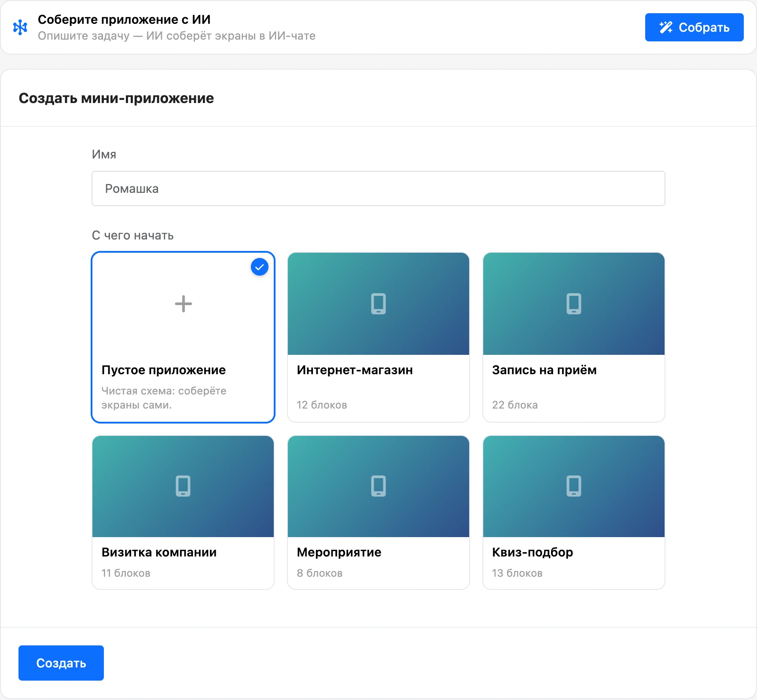Image resolution: width=757 pixels, height=700 pixels.
Task: Click the Создать button
Action: [61, 663]
